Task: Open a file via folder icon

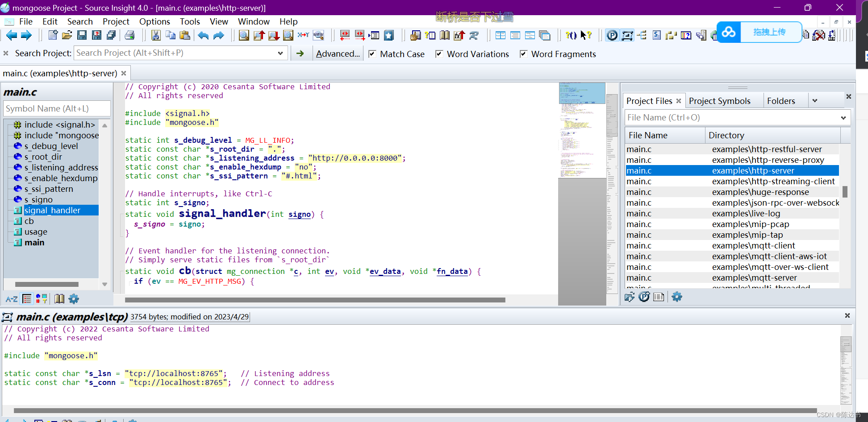Action: click(67, 35)
